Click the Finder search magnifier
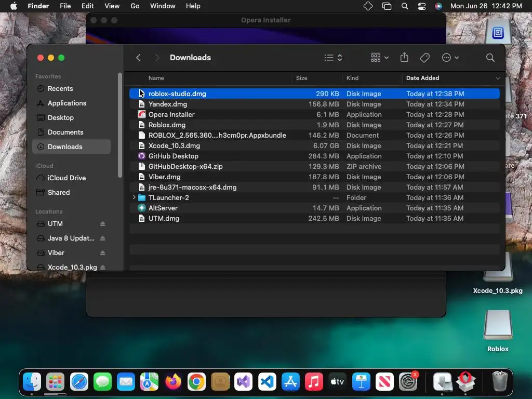Screen dimensions: 532x399 (490, 58)
